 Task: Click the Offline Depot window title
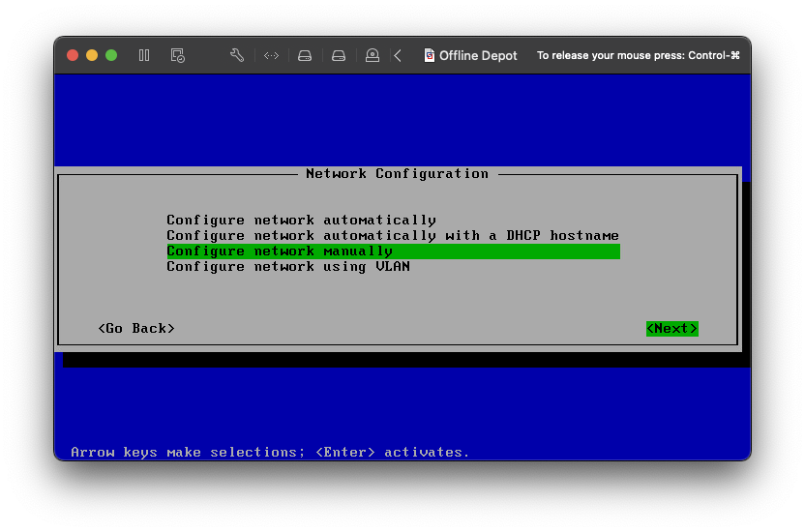point(478,55)
